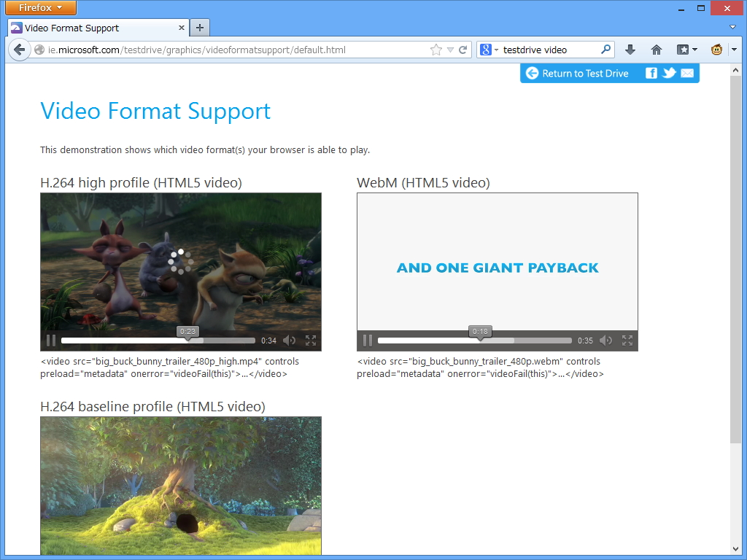Share the page by email icon

click(x=687, y=73)
